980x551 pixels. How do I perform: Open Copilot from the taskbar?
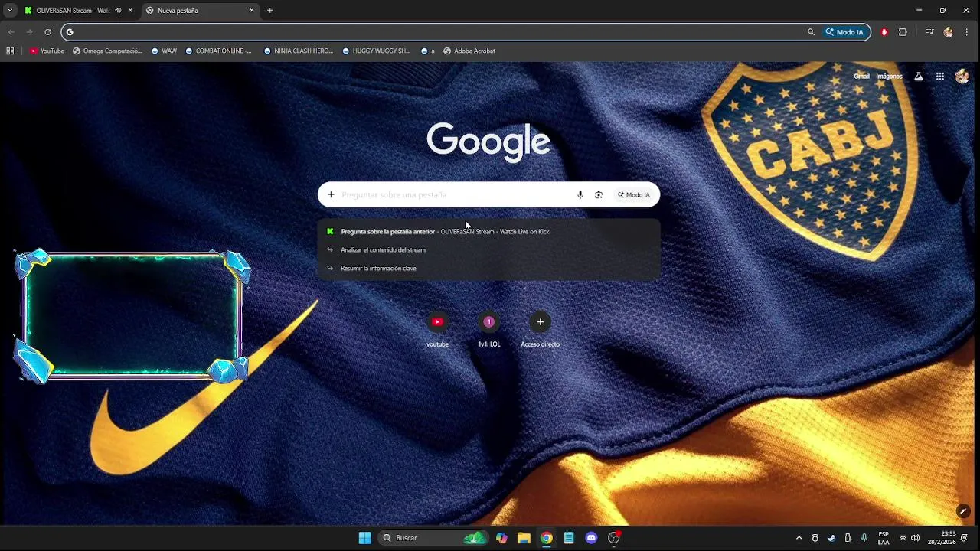[x=501, y=538]
